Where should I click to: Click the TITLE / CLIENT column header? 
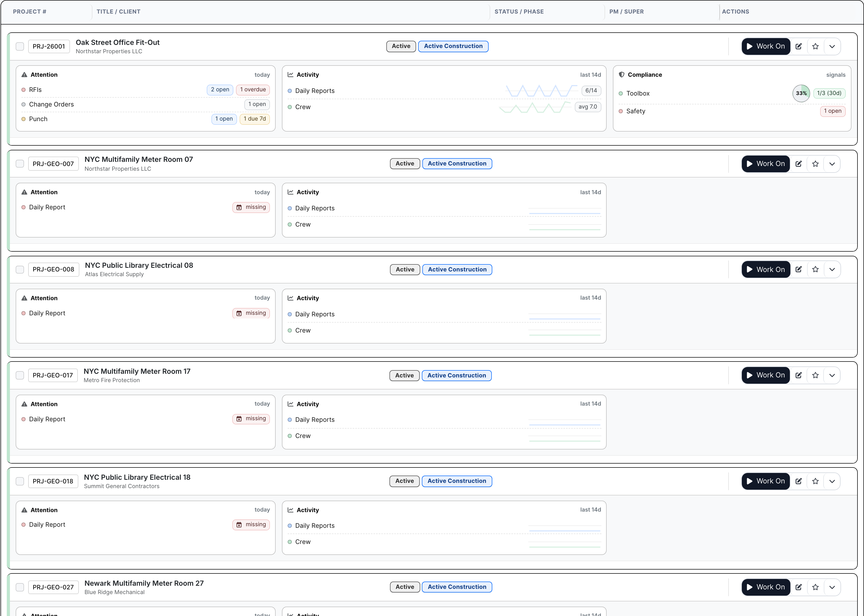(x=118, y=12)
